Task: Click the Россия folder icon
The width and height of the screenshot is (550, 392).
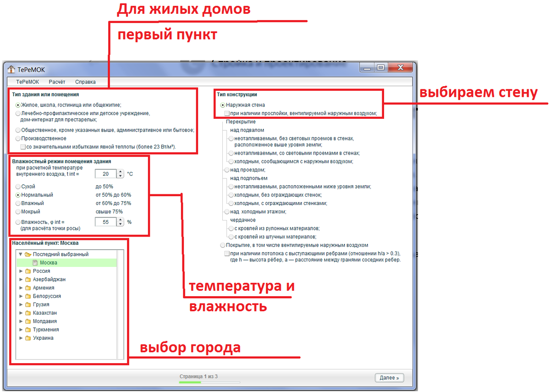Action: click(28, 271)
